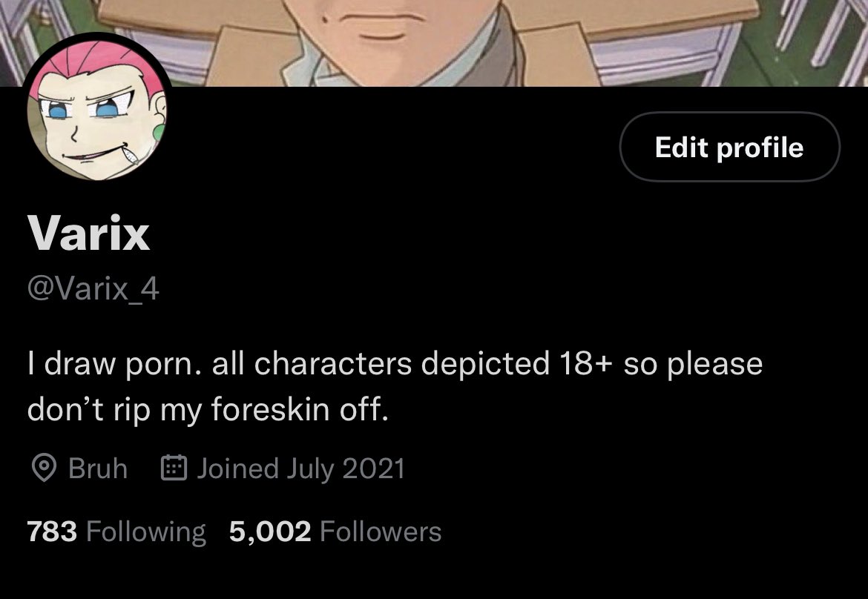Viewport: 868px width, 599px height.
Task: Select the display name Varix
Action: 88,234
